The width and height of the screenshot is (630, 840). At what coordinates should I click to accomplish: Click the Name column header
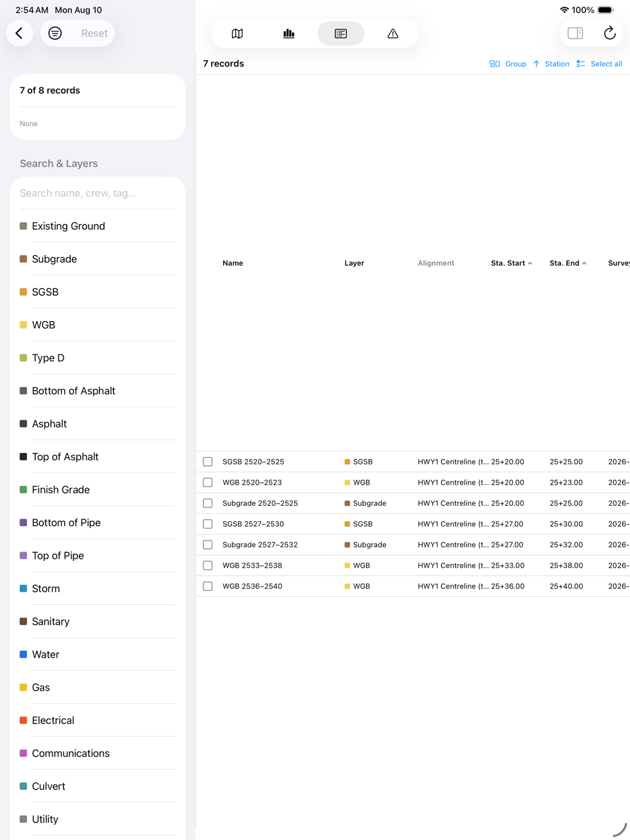233,263
